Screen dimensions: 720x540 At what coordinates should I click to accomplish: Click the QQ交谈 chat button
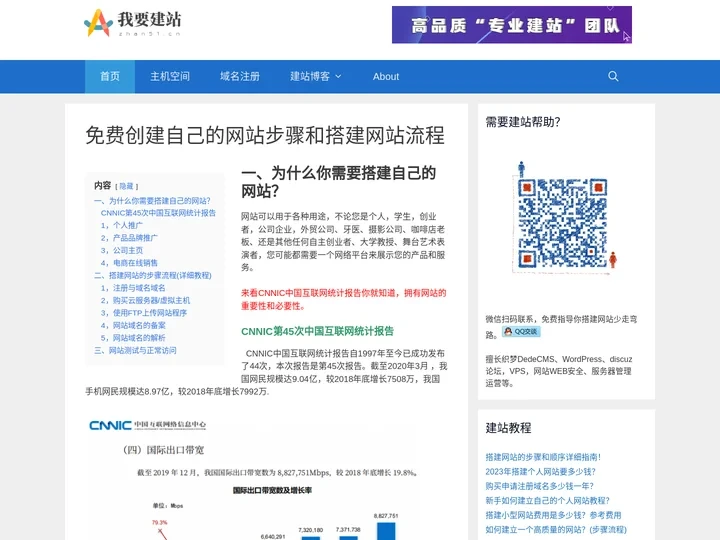(521, 332)
